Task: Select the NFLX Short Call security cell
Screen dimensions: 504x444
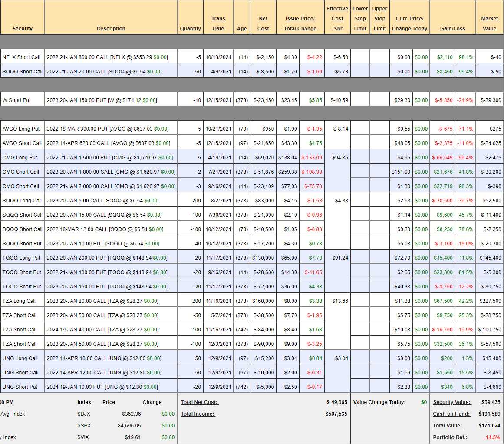Action: (x=21, y=57)
